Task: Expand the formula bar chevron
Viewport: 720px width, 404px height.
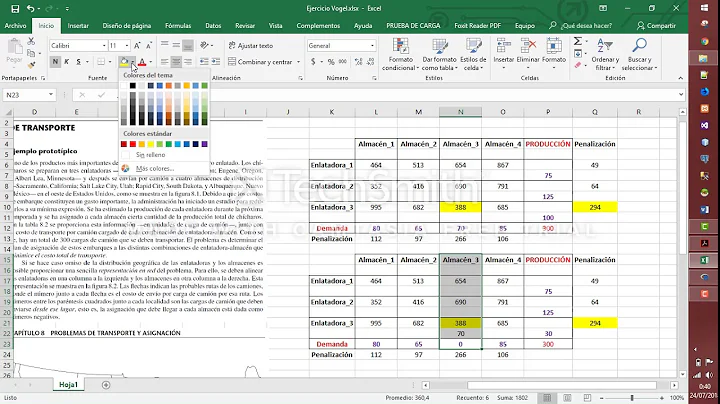Action: click(681, 95)
